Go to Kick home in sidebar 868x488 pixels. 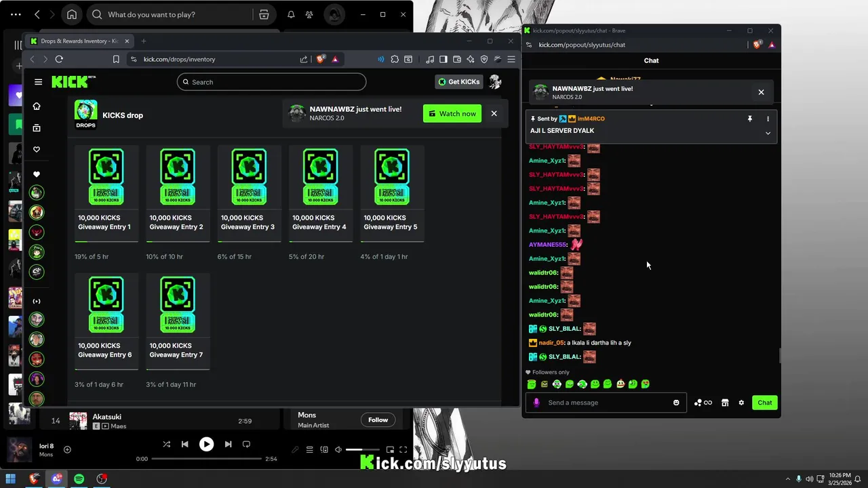37,106
